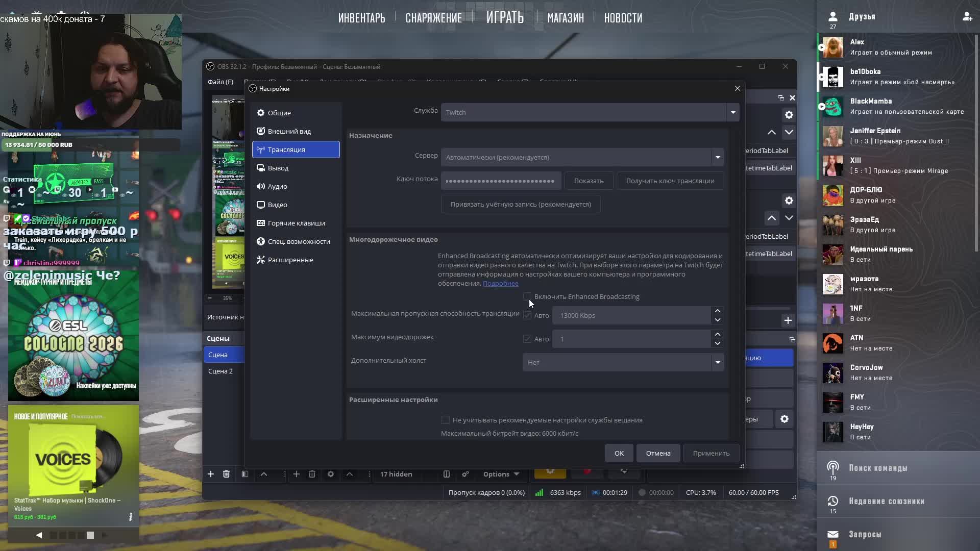Image resolution: width=980 pixels, height=551 pixels.
Task: Open the Дополнительный холст dropdown
Action: coord(623,362)
